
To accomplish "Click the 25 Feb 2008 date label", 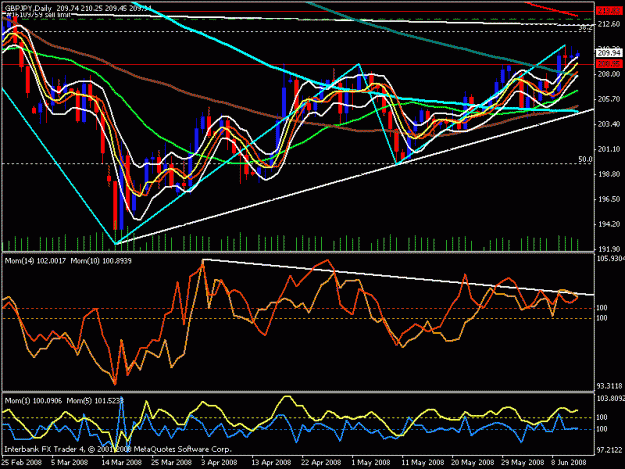I will [21, 463].
